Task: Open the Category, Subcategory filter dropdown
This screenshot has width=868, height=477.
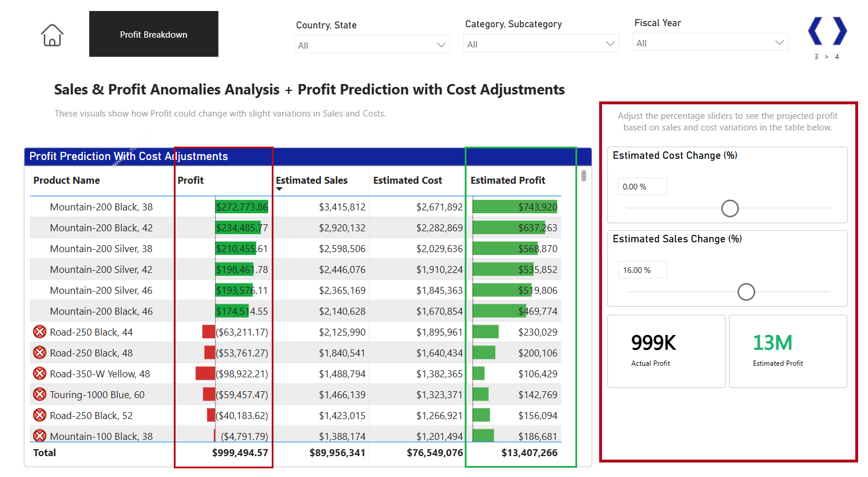Action: [610, 43]
